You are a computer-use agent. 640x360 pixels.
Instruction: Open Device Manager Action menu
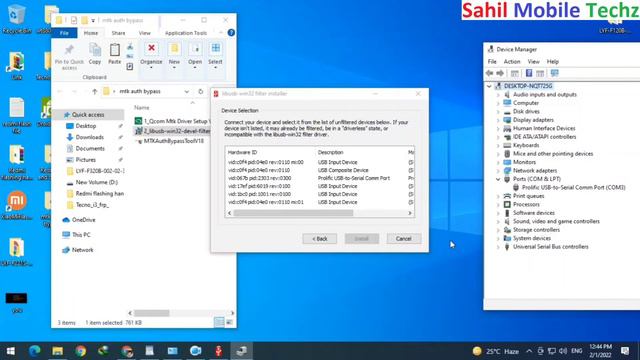tap(512, 62)
